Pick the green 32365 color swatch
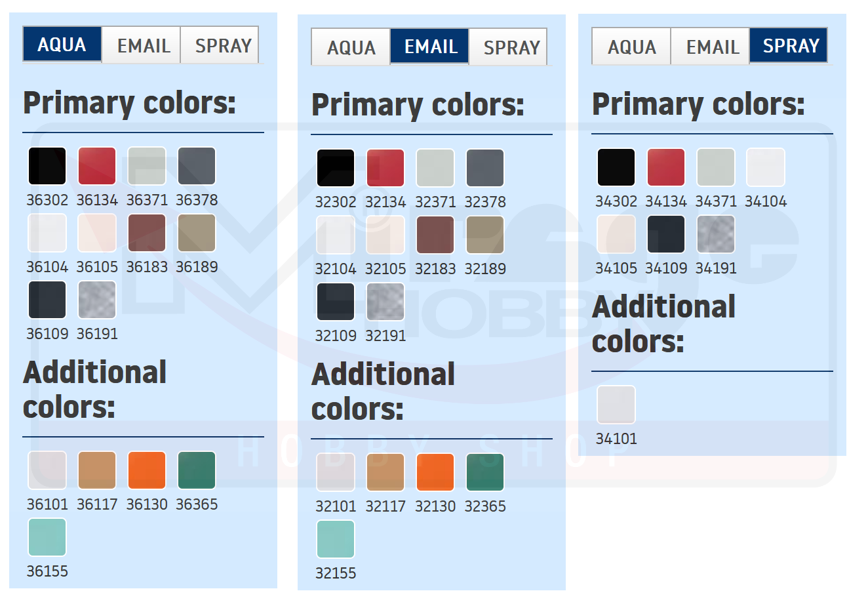Image resolution: width=868 pixels, height=610 pixels. [x=485, y=472]
